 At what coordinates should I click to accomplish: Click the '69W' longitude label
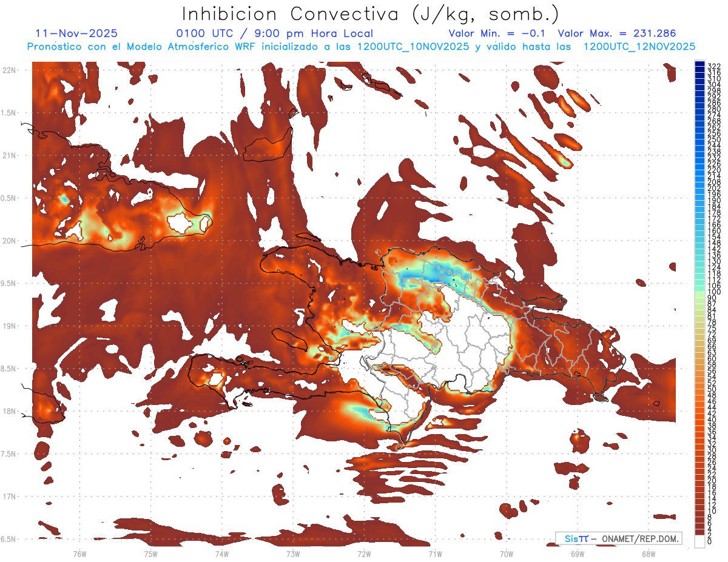(x=577, y=554)
